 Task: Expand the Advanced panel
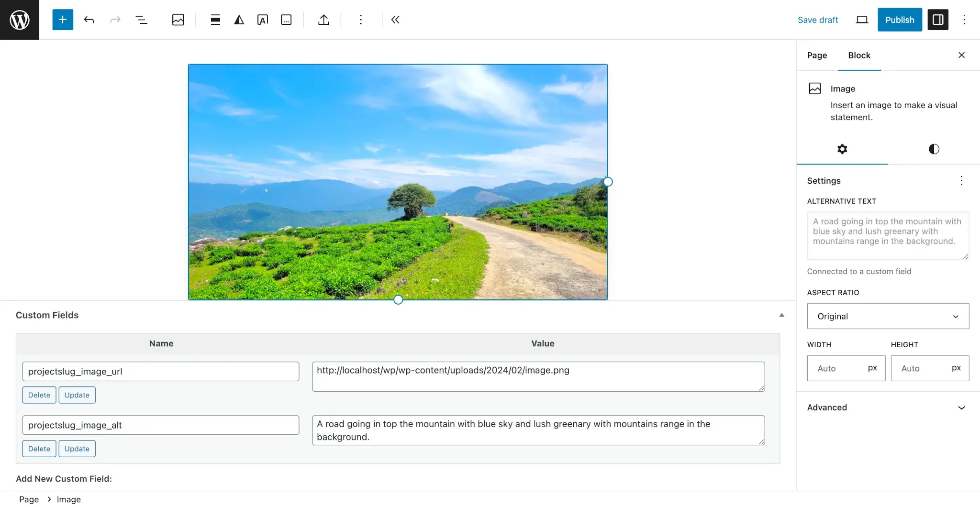coord(888,408)
